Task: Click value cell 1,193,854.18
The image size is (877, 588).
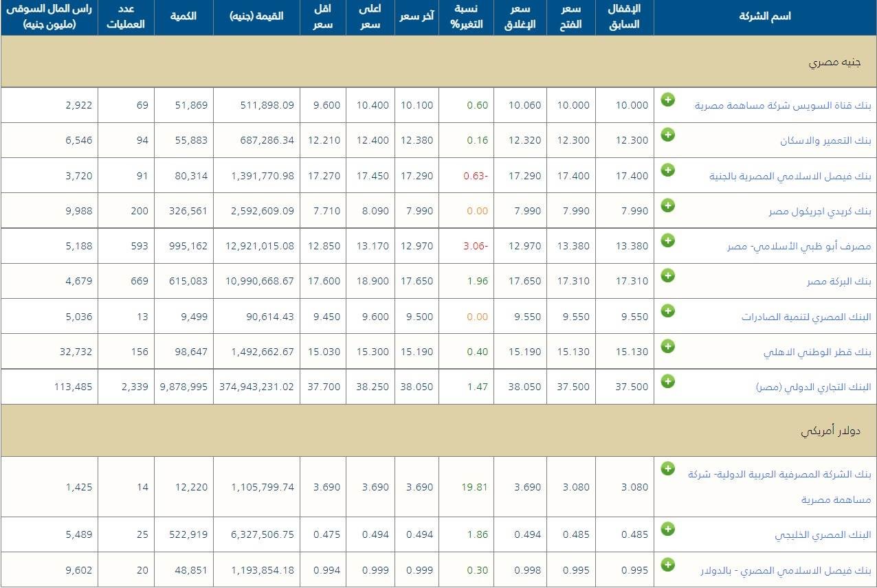Action: click(263, 570)
